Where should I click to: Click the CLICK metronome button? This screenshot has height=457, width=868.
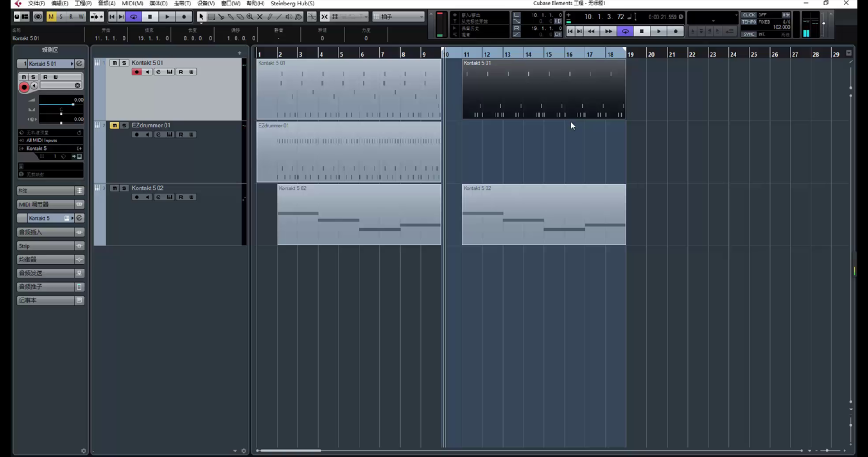point(749,15)
